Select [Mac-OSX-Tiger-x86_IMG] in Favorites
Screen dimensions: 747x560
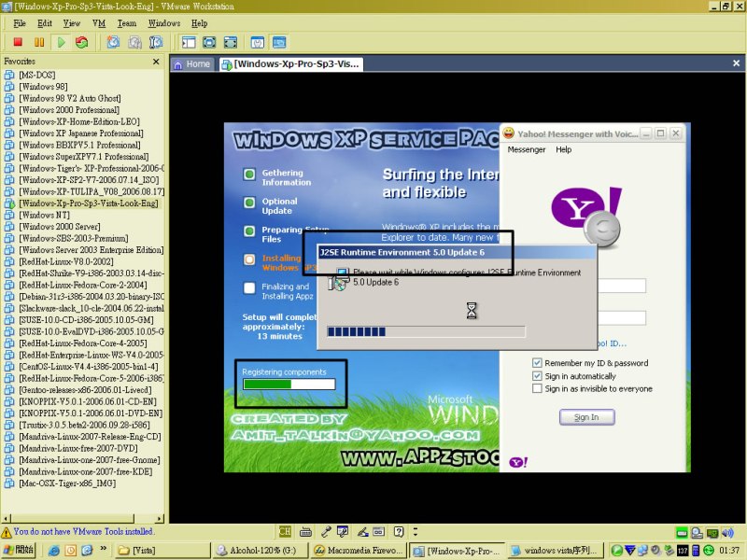pyautogui.click(x=67, y=483)
